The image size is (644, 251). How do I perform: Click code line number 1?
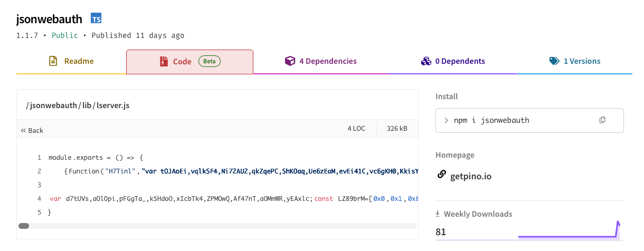coord(40,158)
